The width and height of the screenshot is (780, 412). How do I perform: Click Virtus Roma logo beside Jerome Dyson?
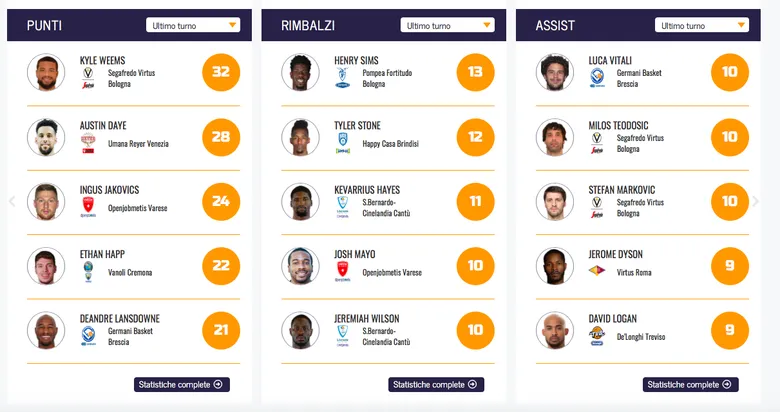597,269
